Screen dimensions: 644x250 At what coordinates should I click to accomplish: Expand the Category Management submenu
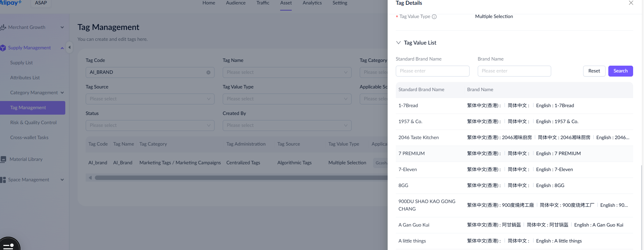(62, 93)
